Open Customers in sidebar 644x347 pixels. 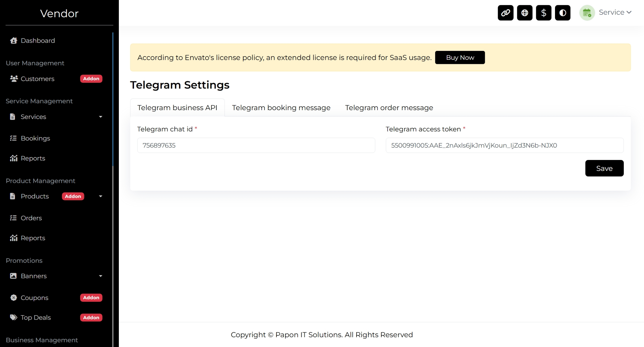point(37,79)
